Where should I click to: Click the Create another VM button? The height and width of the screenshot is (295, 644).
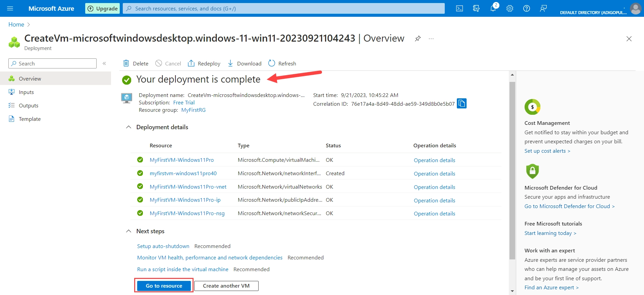pyautogui.click(x=226, y=286)
